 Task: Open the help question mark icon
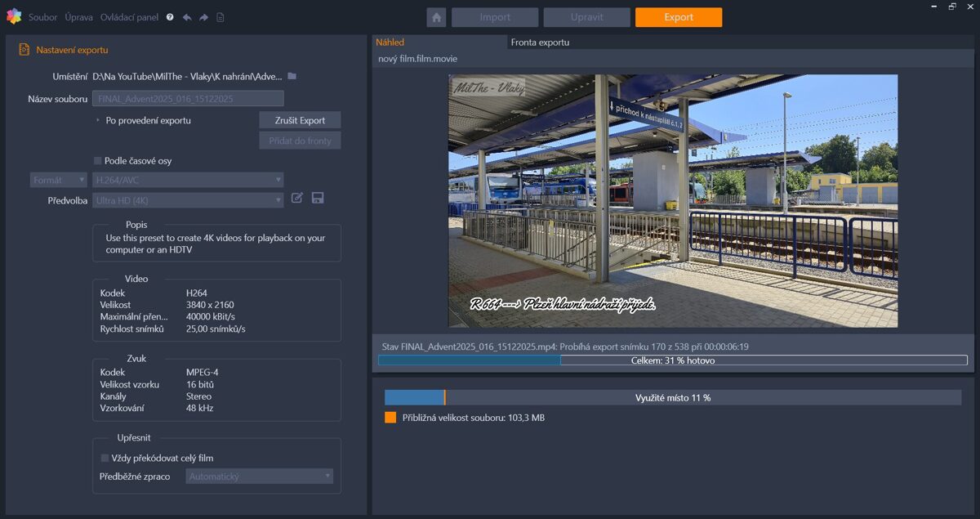[170, 17]
